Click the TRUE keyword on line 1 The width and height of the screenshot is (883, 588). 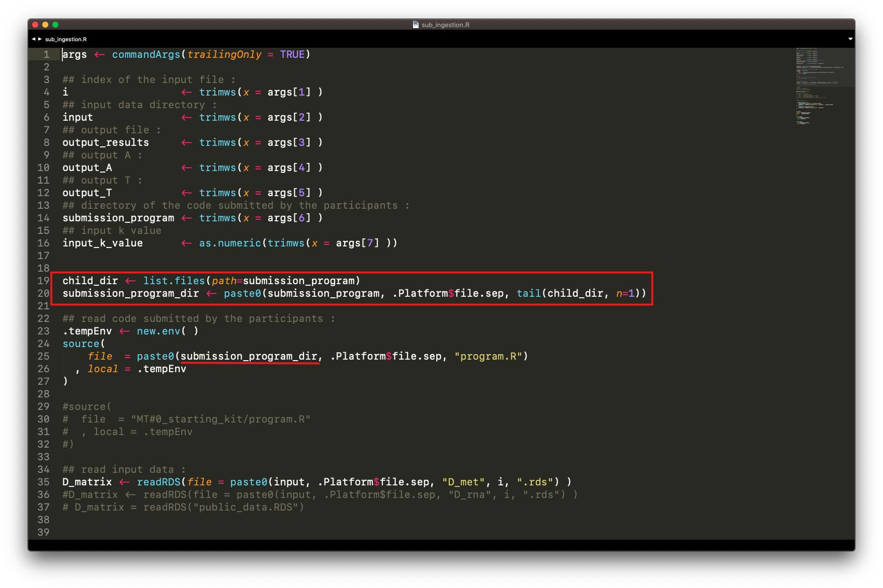292,54
